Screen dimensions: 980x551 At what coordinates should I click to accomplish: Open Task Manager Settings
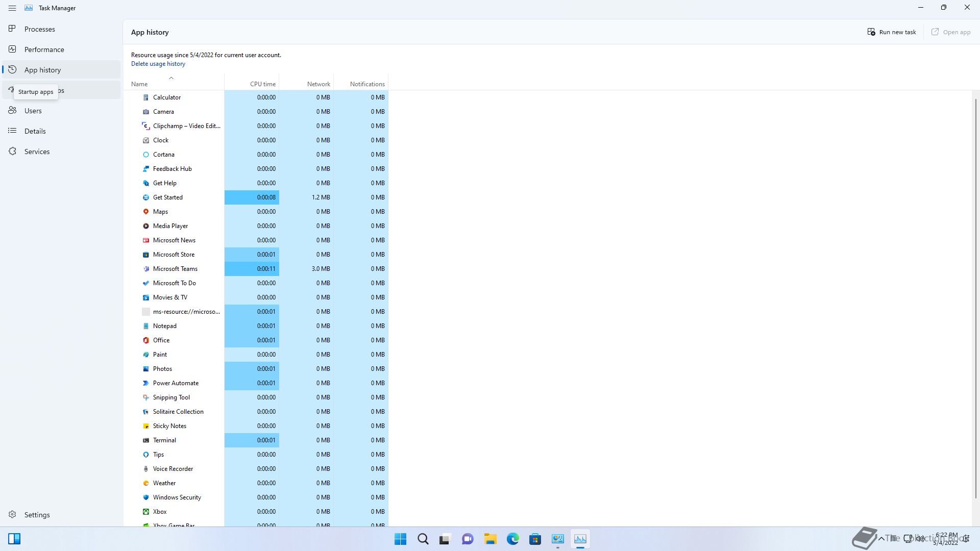point(61,515)
